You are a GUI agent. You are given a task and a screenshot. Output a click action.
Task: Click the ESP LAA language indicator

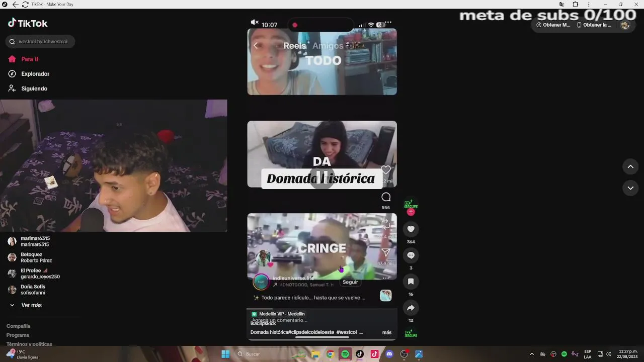tap(588, 354)
